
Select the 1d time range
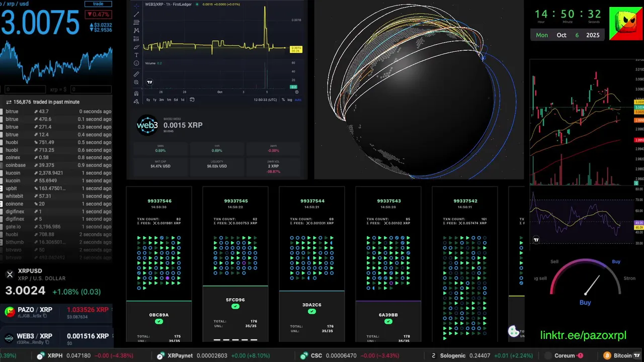click(182, 100)
